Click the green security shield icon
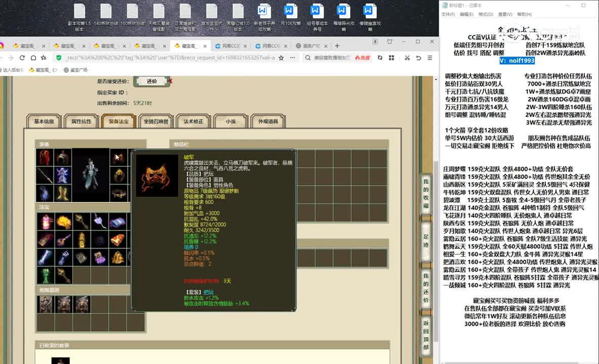Screen dimensions: 599x364 (59, 58)
